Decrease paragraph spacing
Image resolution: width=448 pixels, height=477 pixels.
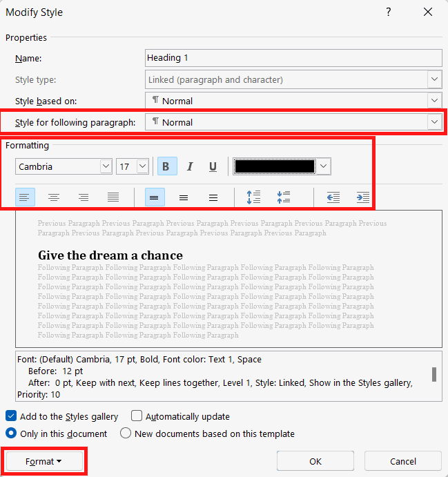point(284,197)
